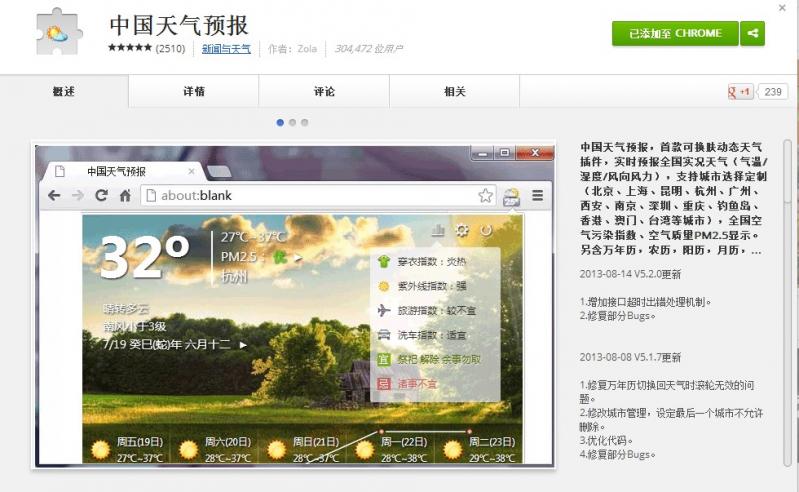799x492 pixels.
Task: Click the green share button
Action: tap(752, 33)
